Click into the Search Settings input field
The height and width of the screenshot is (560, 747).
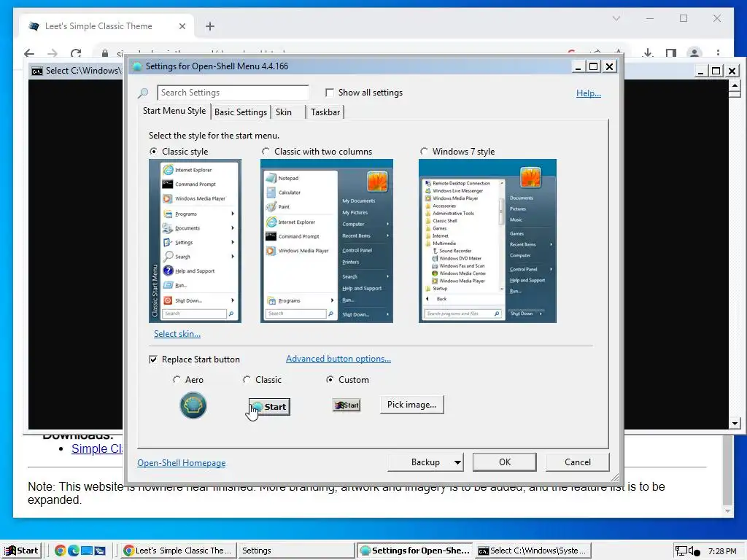pos(233,93)
